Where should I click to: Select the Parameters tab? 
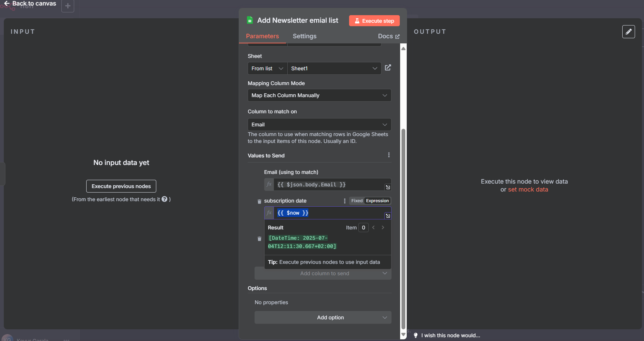(262, 36)
